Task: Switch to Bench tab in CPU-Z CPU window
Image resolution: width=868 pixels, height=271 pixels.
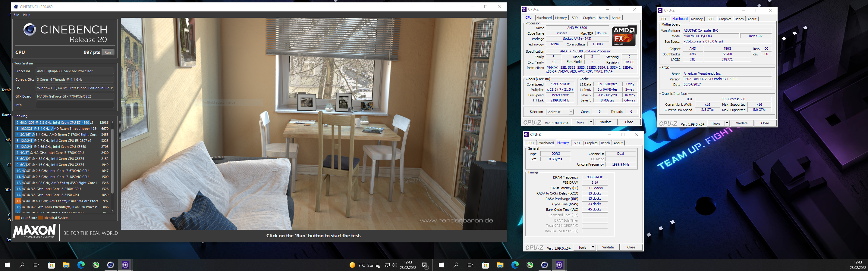Action: [x=603, y=18]
